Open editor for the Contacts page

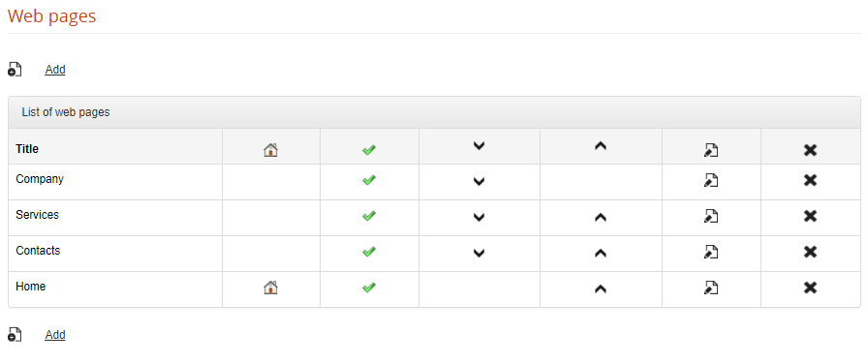[711, 253]
